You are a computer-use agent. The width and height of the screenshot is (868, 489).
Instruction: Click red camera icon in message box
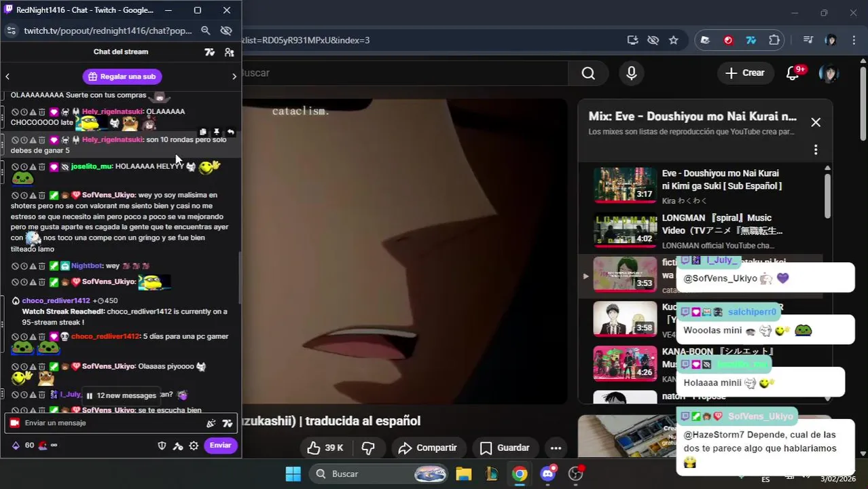pyautogui.click(x=14, y=423)
